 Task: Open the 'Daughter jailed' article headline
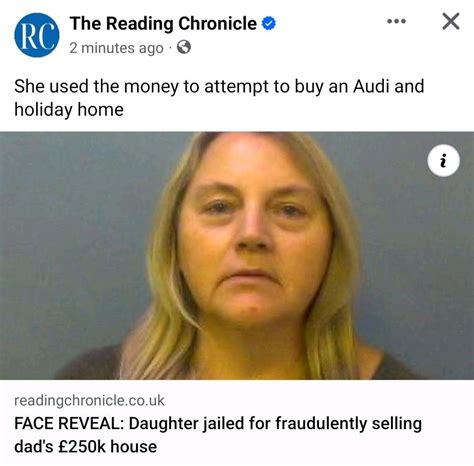click(218, 435)
